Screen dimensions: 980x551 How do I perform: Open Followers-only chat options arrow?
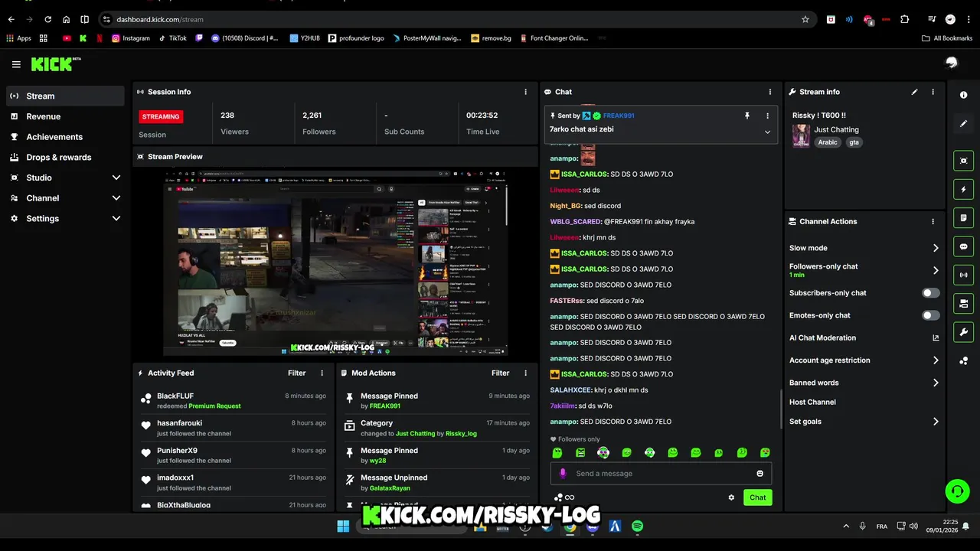point(936,270)
